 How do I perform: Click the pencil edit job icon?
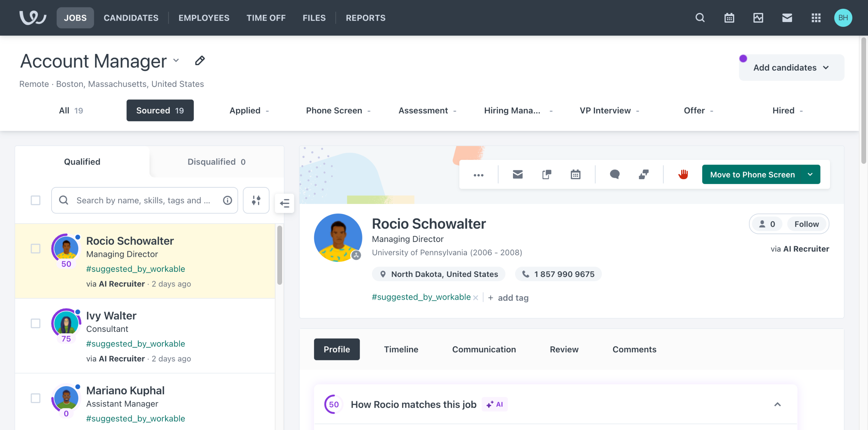click(200, 61)
